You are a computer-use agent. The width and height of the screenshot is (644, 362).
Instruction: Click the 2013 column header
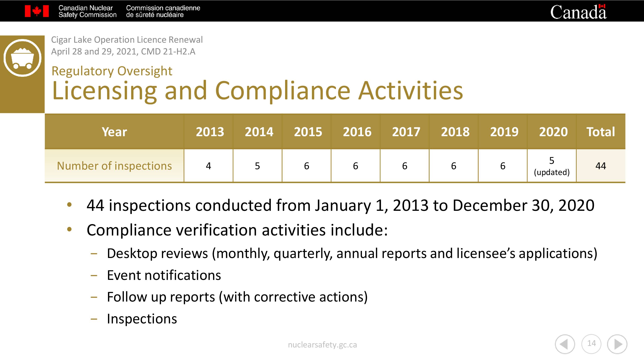[208, 132]
